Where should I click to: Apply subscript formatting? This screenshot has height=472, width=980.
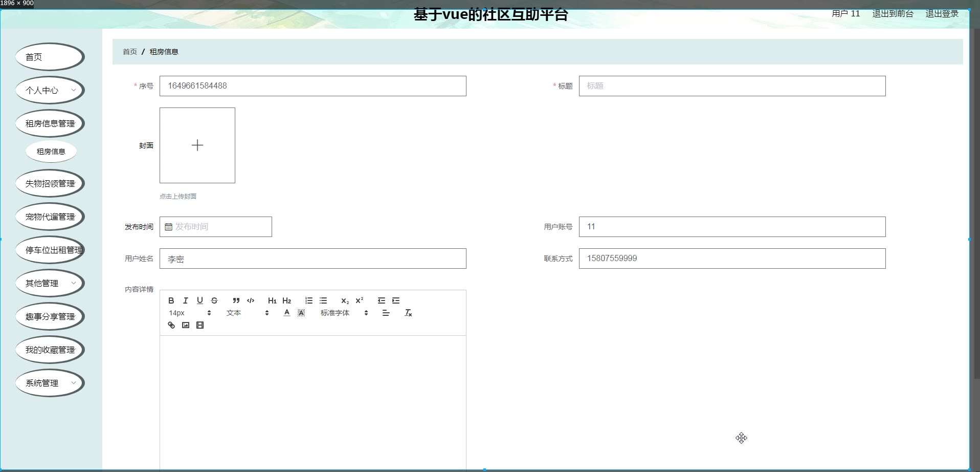pos(345,301)
